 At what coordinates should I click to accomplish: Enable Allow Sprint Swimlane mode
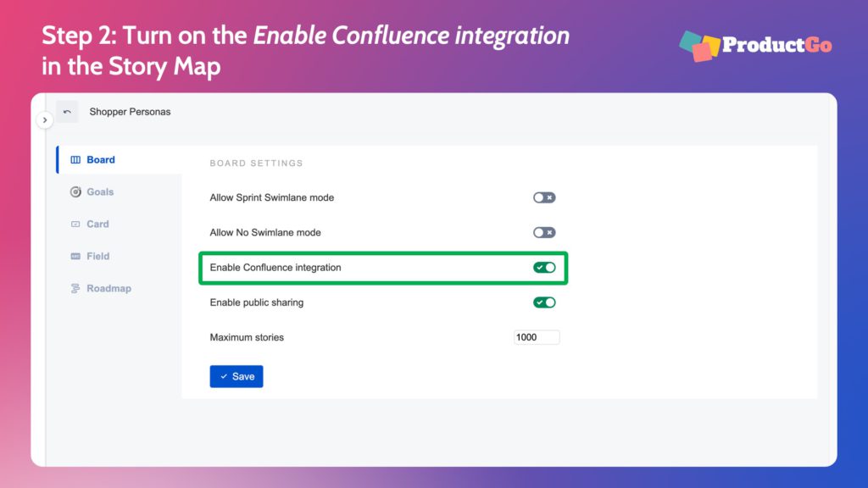tap(543, 197)
